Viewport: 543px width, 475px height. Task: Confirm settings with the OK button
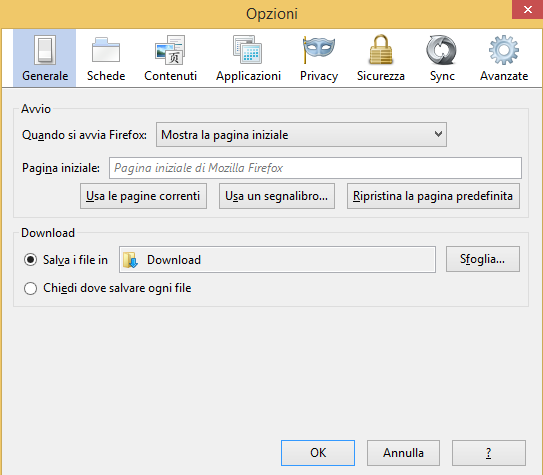[x=318, y=453]
